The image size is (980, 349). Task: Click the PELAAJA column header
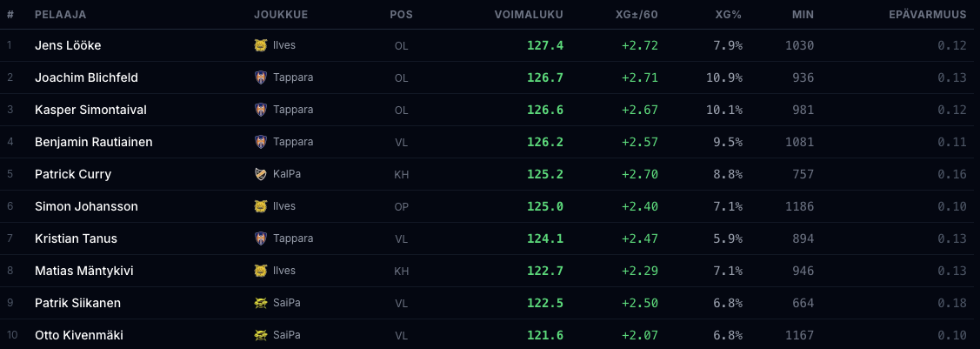coord(60,15)
